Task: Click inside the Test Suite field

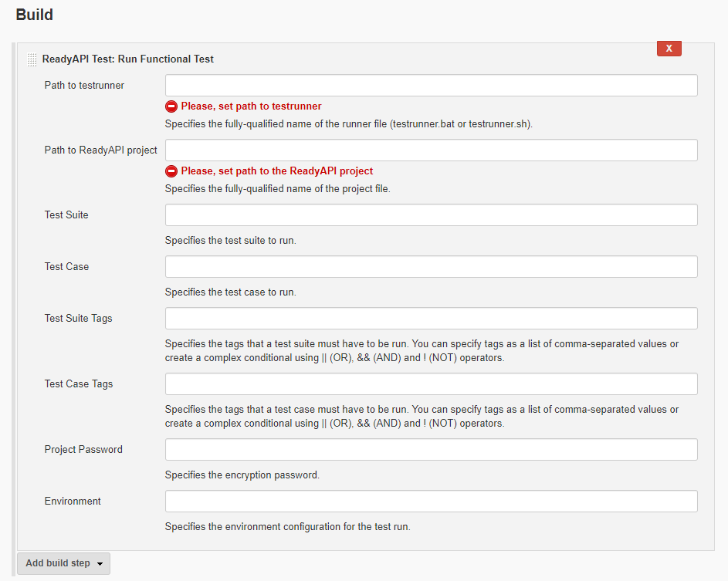Action: 430,214
